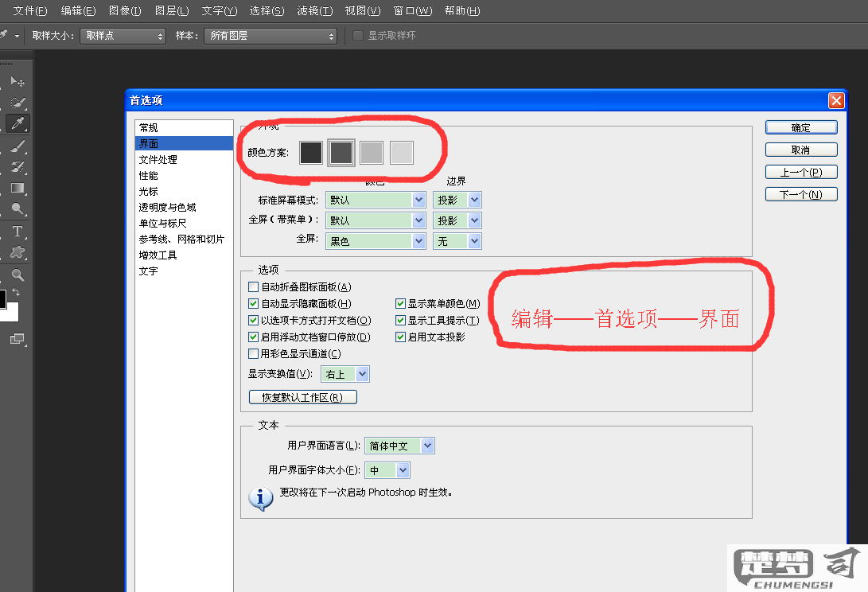This screenshot has width=868, height=592.
Task: Select the Type tool
Action: point(18,232)
